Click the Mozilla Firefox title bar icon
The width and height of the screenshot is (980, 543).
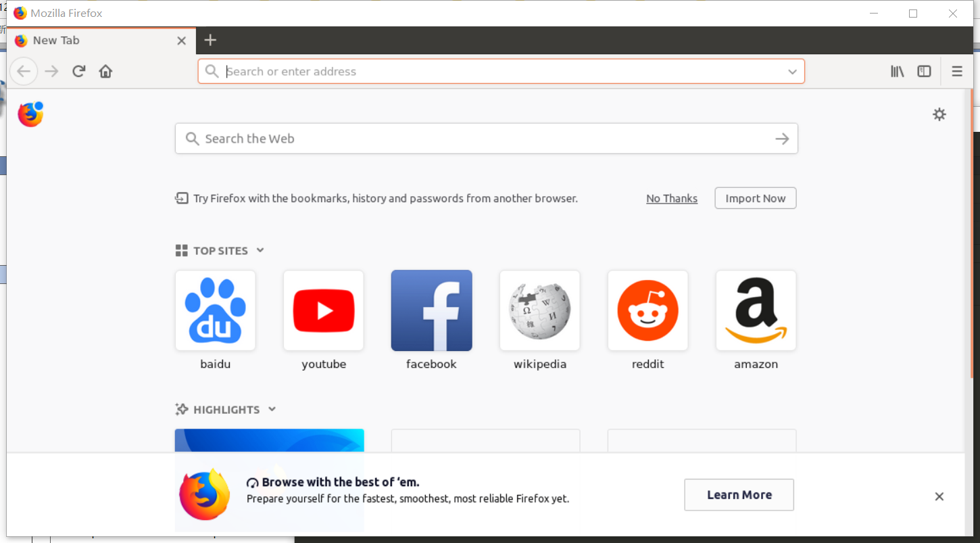[x=20, y=13]
